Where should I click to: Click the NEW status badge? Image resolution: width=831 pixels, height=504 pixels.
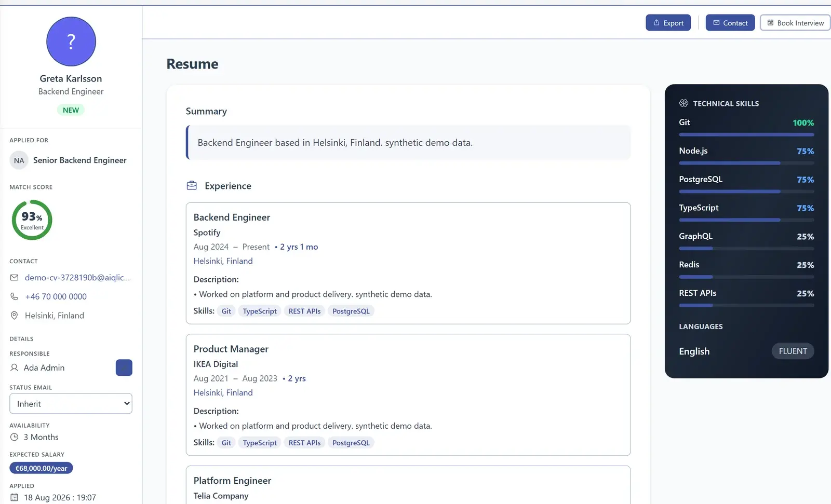(71, 110)
